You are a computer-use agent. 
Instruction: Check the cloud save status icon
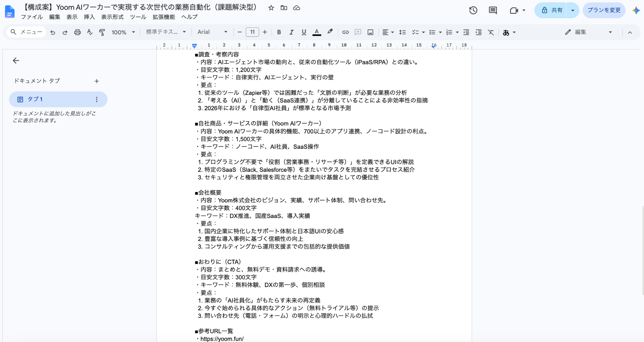297,8
